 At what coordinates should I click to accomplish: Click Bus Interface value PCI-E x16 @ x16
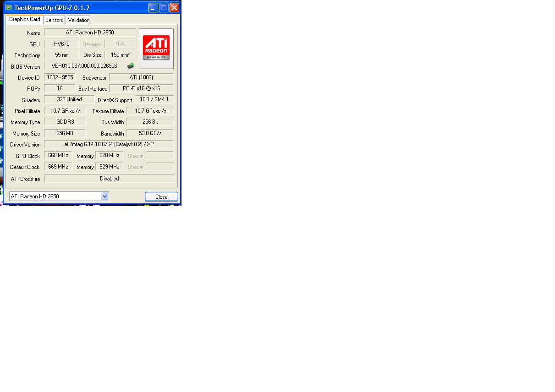coord(141,88)
